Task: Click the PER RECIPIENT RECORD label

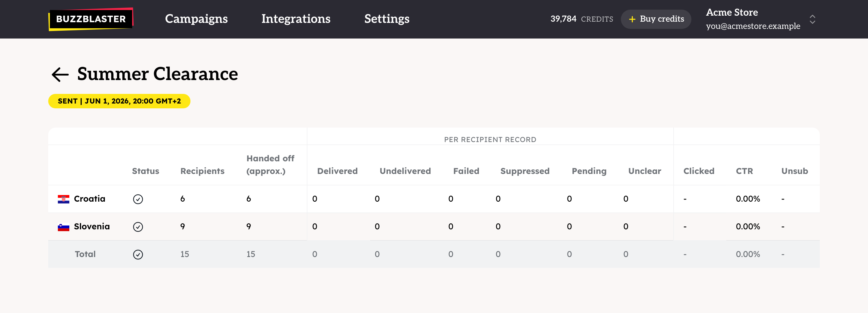Action: click(x=490, y=140)
